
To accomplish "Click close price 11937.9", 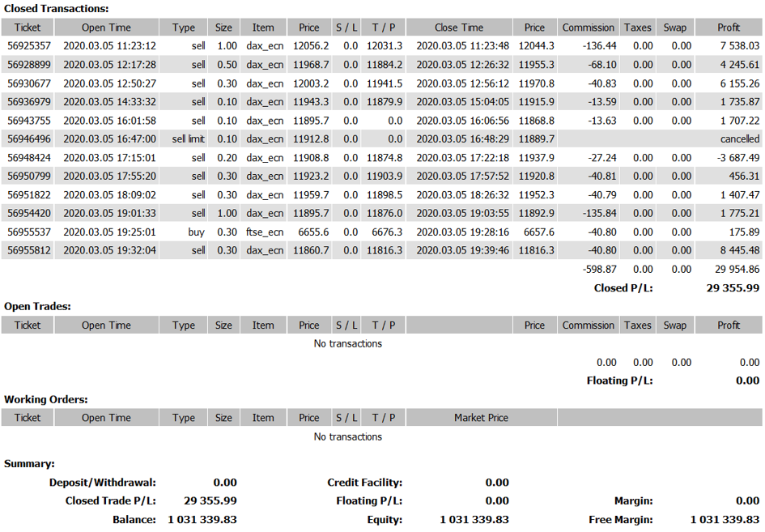I will tap(536, 158).
